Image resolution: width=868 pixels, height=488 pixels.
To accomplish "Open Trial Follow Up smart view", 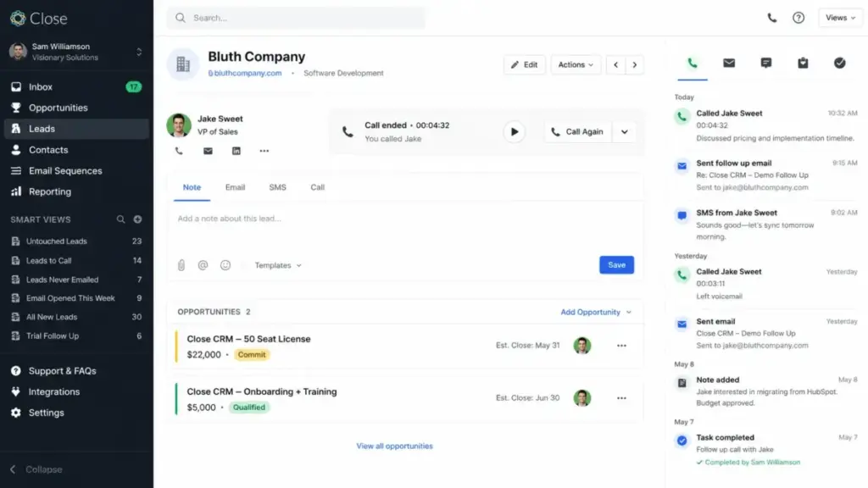I will coord(76,335).
